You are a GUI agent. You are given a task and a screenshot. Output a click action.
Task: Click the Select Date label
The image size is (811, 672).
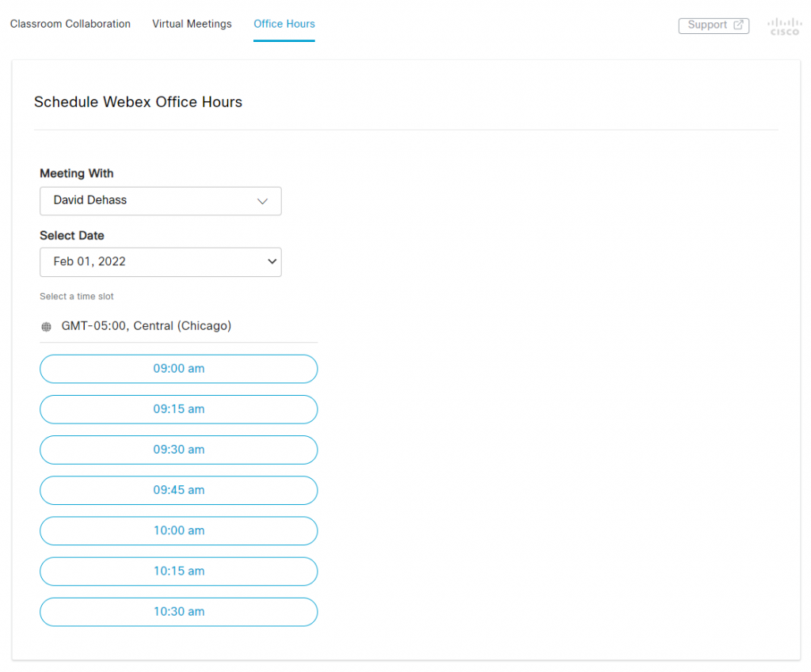72,235
